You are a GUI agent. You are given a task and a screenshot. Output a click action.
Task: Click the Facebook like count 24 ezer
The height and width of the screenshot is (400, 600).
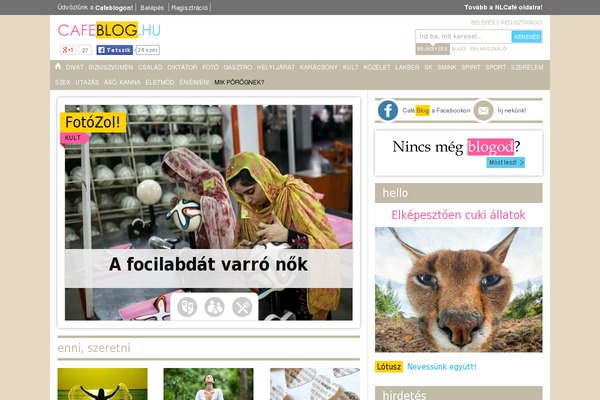coord(147,50)
